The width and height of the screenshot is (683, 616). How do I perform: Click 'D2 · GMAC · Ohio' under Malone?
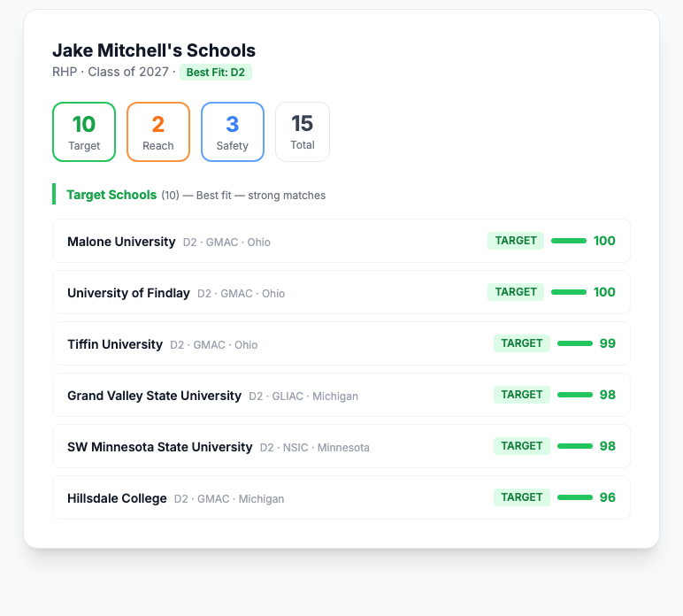pos(226,243)
